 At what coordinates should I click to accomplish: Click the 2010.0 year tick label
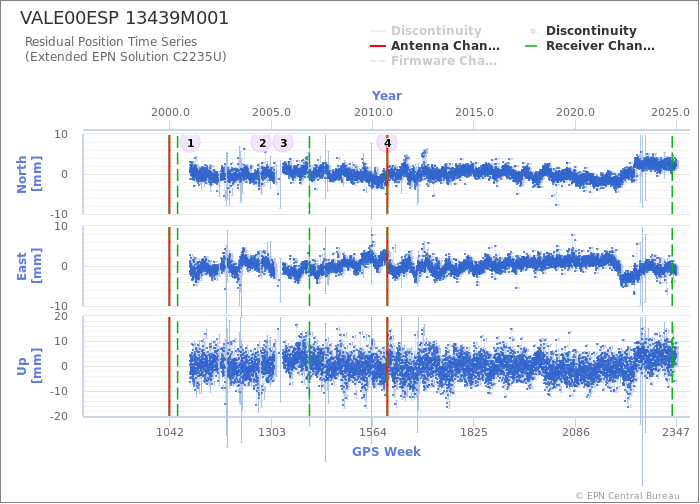373,112
